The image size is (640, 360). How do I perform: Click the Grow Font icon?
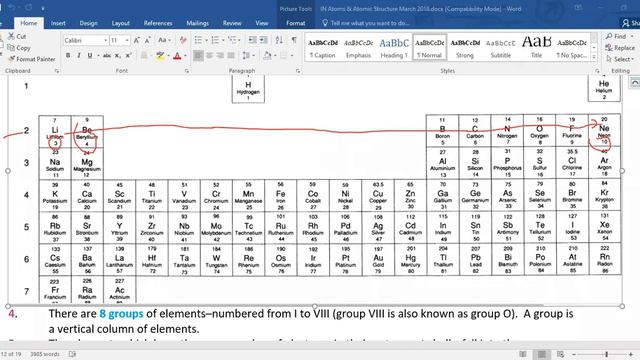(x=137, y=40)
